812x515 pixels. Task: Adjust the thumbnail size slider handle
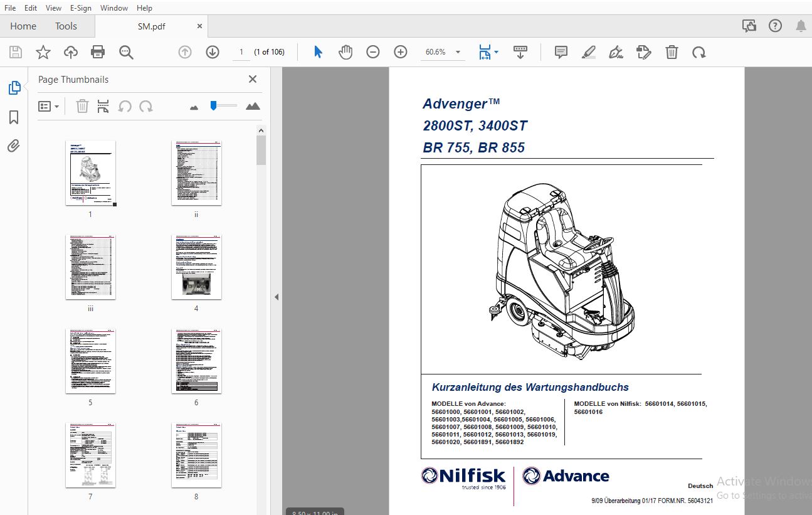click(x=213, y=105)
